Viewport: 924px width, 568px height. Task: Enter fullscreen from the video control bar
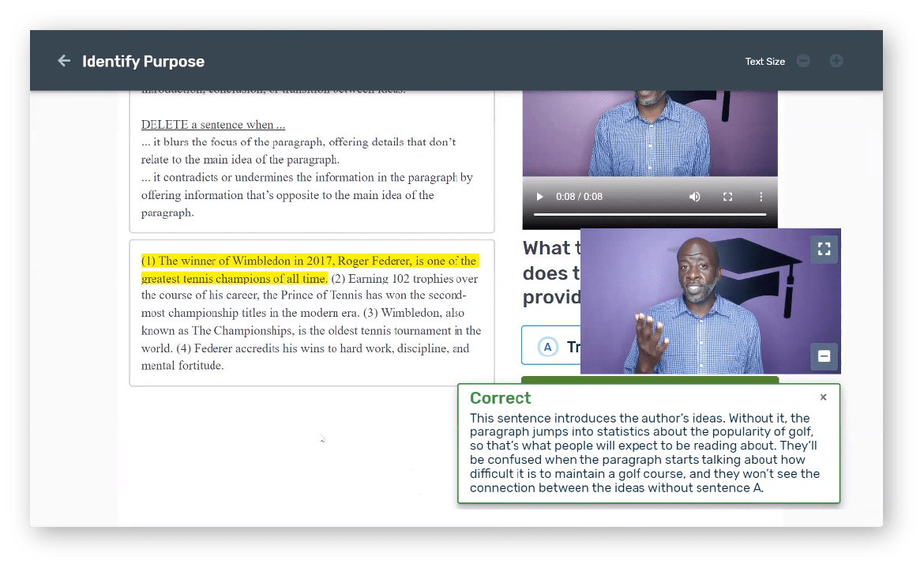[x=728, y=197]
